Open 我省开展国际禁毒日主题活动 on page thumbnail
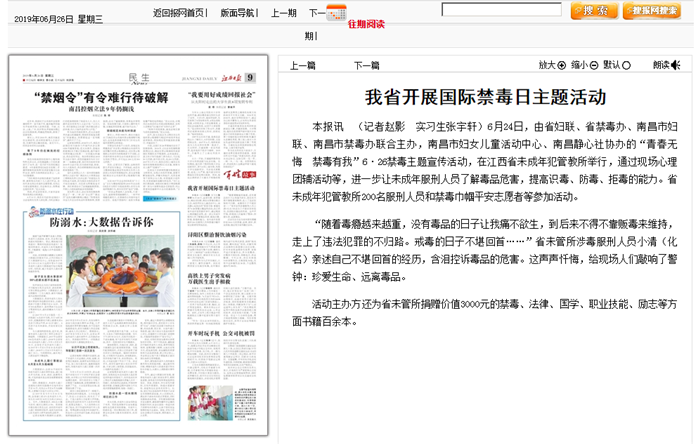 pyautogui.click(x=221, y=188)
